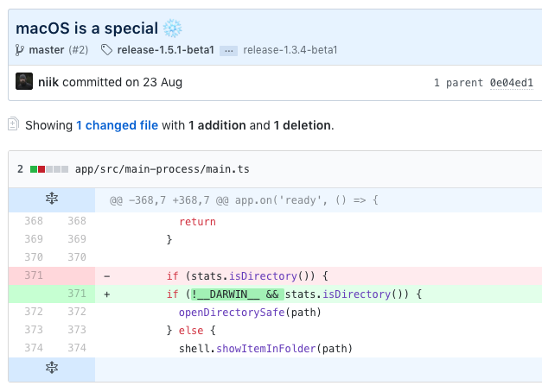Open the release-1.3.4-beta1 tag
Image resolution: width=542 pixels, height=392 pixels.
[x=290, y=50]
